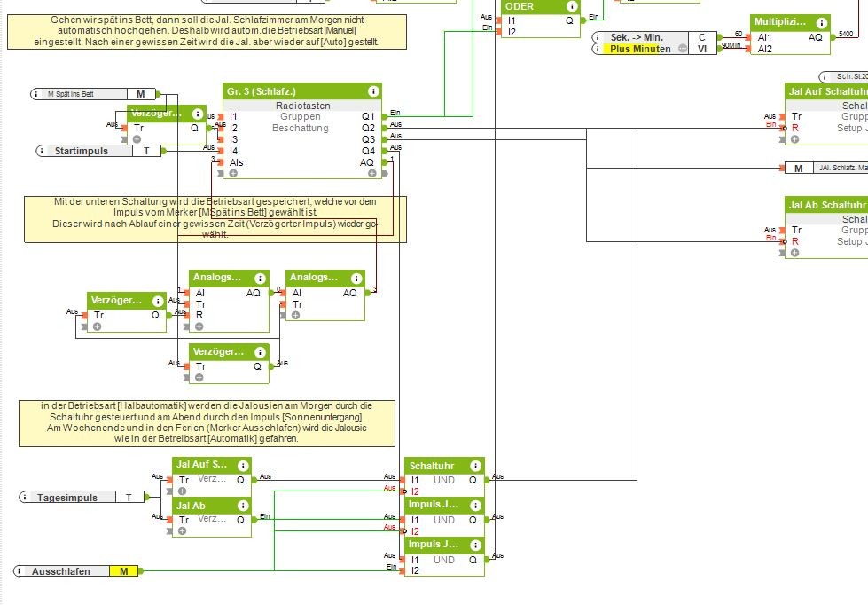Select the JAl. Schlafz. memory flag output
Screen dimensions: 868x605
click(x=826, y=168)
